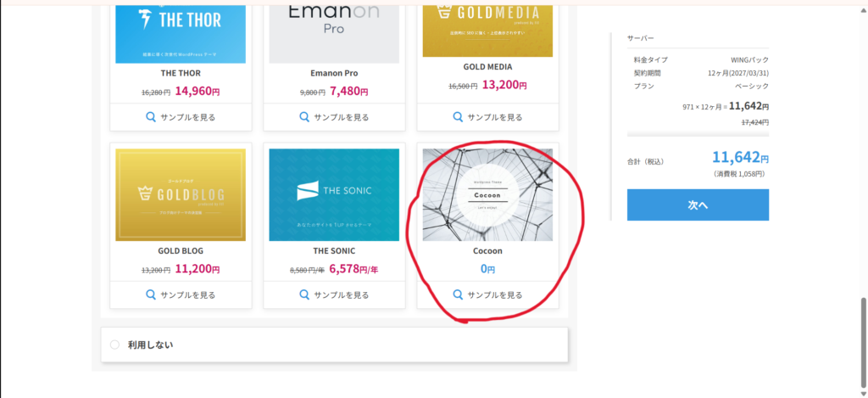Click magnifier icon under THE THOR
868x398 pixels.
[151, 117]
